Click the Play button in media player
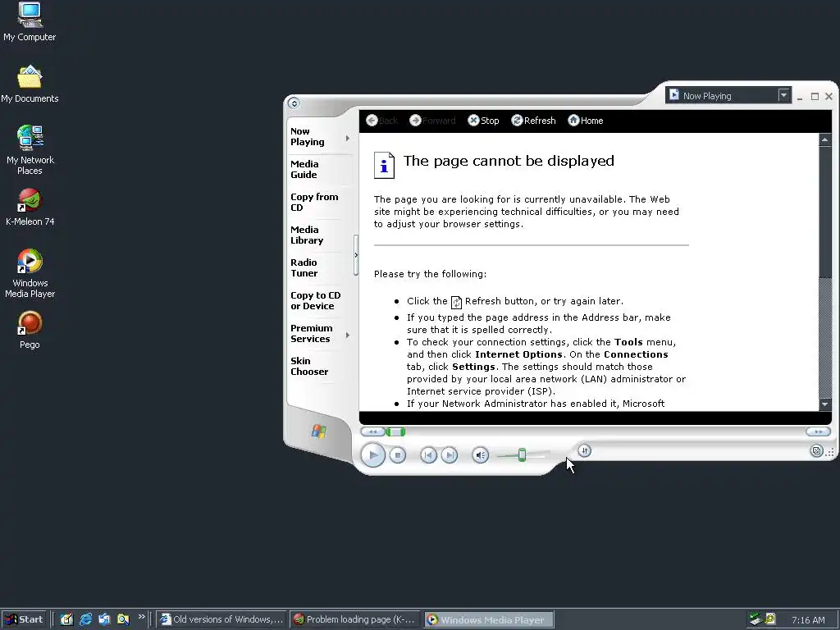Screen dimensions: 840x630 [x=373, y=455]
